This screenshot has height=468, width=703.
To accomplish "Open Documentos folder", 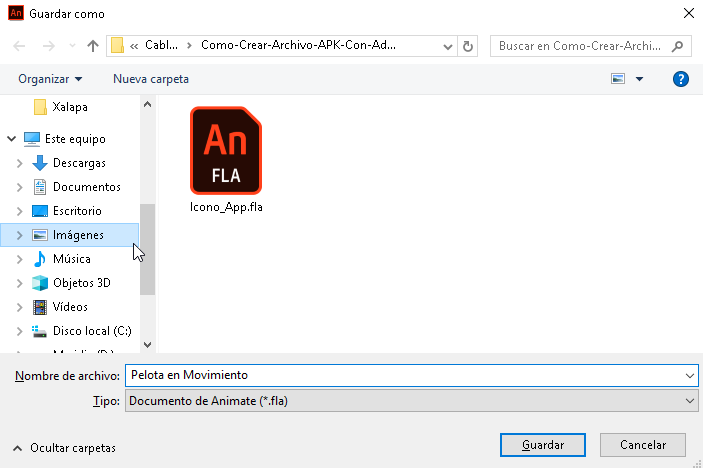I will click(87, 187).
